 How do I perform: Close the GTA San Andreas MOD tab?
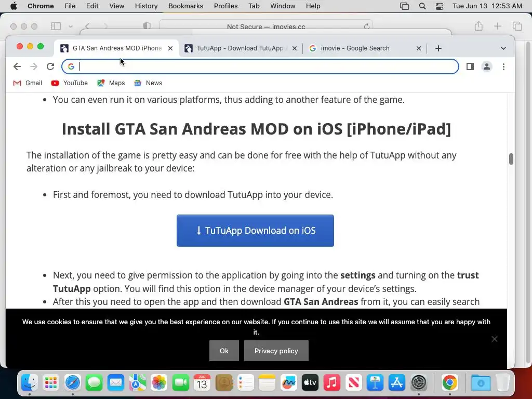coord(170,48)
